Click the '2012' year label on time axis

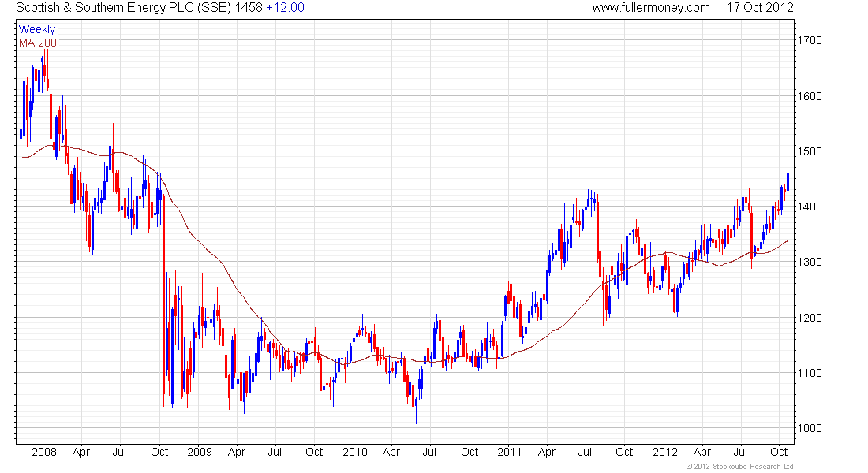point(665,452)
